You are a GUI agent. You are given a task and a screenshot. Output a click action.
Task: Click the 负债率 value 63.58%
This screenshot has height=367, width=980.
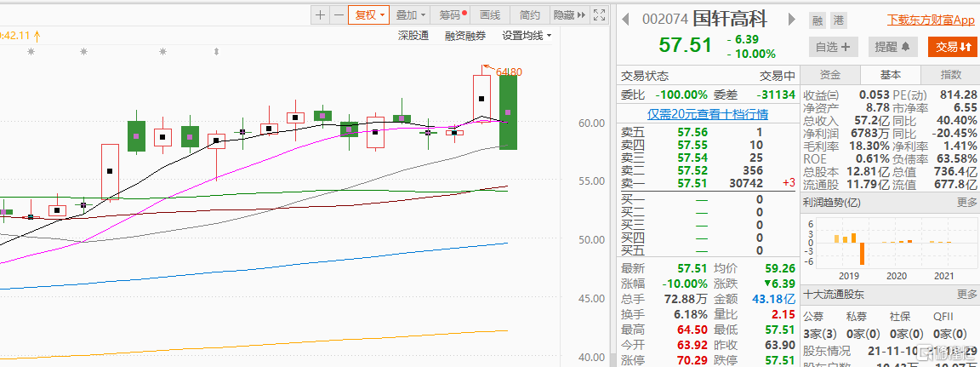pos(957,158)
